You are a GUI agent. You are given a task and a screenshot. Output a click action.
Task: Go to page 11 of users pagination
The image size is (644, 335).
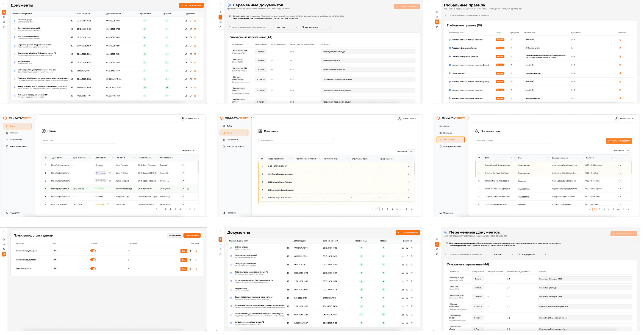pos(623,209)
